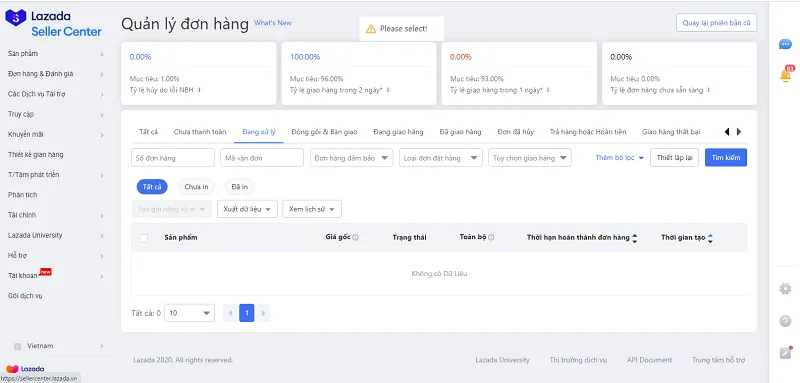This screenshot has width=800, height=383.
Task: Click the Lazada Seller Center logo
Action: (53, 23)
